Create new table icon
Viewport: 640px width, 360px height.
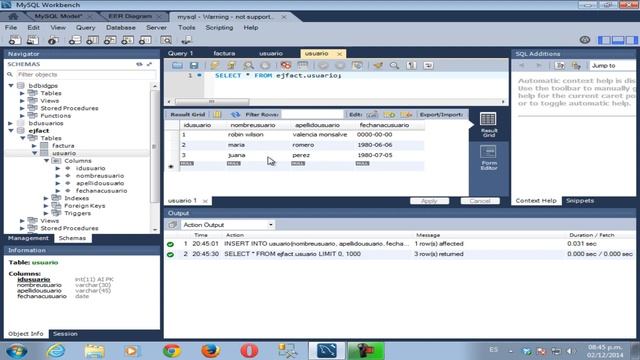point(92,40)
